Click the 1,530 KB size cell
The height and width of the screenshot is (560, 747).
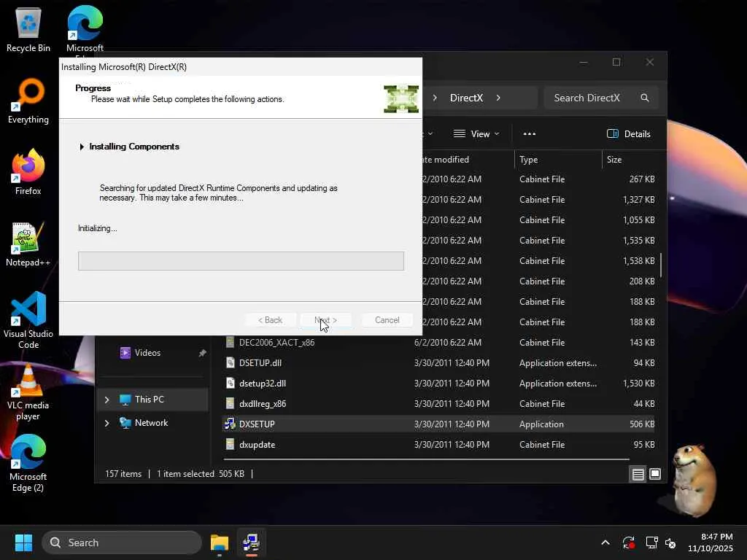coord(638,384)
